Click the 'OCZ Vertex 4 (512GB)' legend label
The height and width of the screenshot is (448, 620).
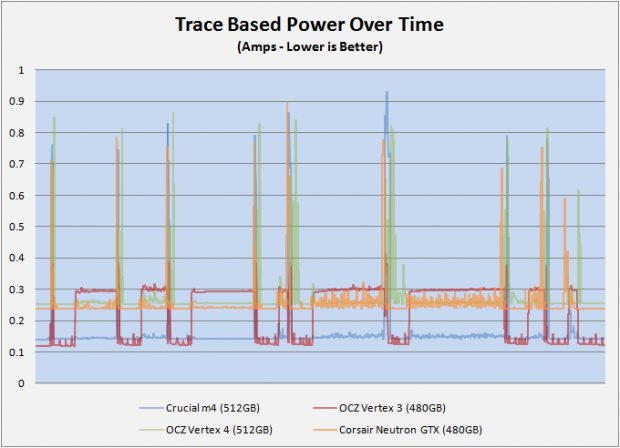219,429
